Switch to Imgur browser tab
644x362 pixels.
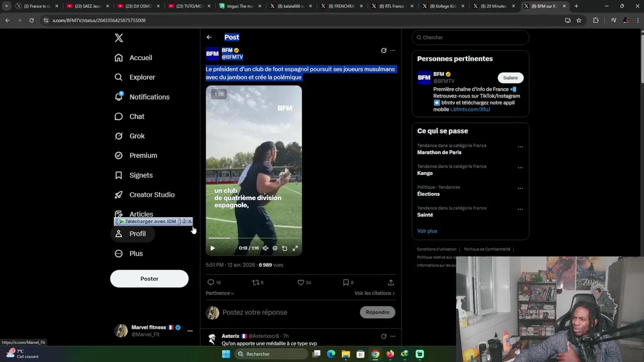[239, 6]
